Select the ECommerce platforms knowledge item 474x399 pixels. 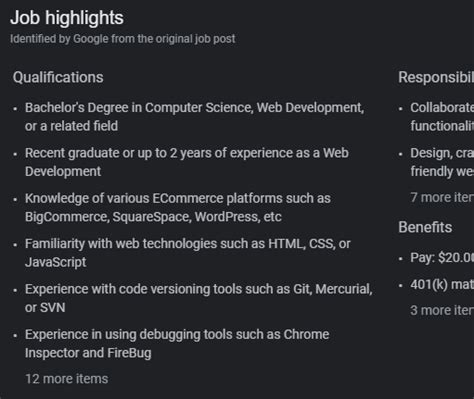(178, 207)
